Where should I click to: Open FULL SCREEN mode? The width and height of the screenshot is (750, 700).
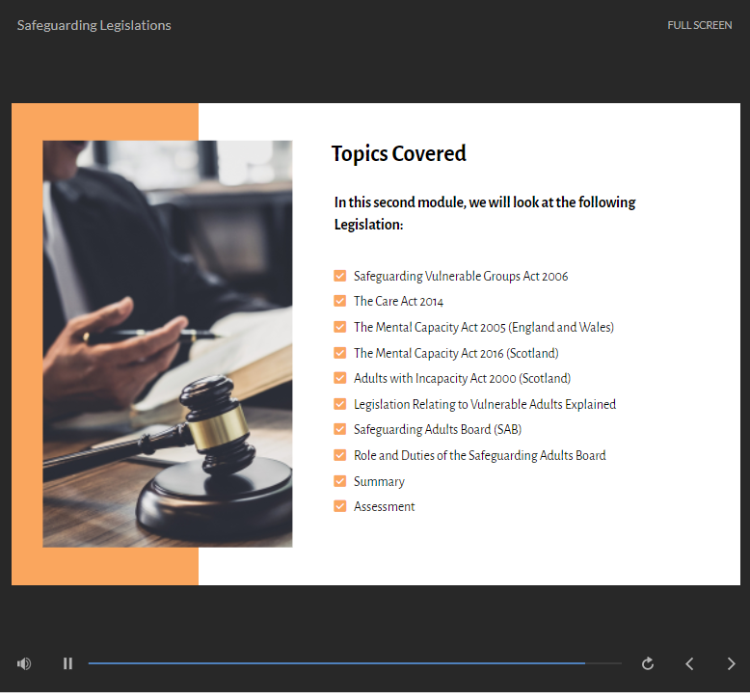point(699,25)
